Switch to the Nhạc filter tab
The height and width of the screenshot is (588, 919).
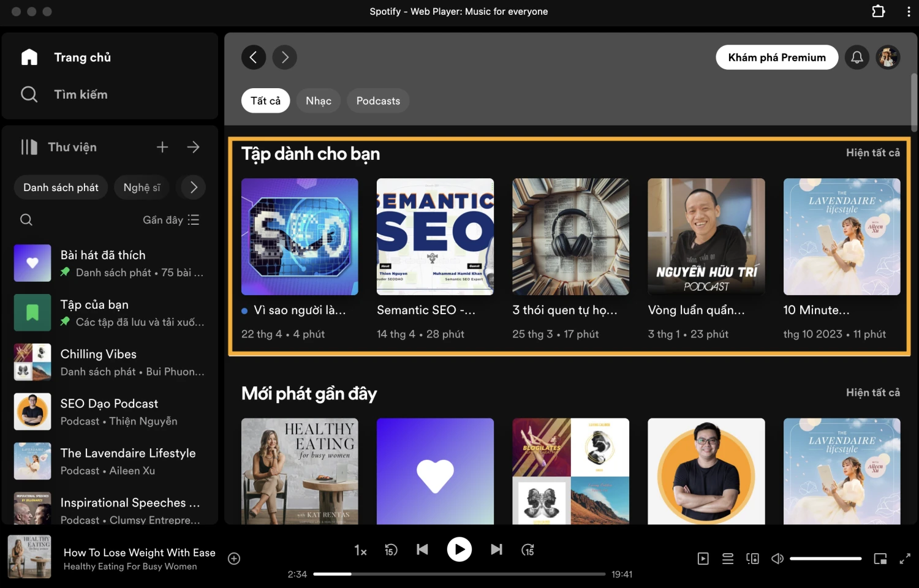point(319,100)
